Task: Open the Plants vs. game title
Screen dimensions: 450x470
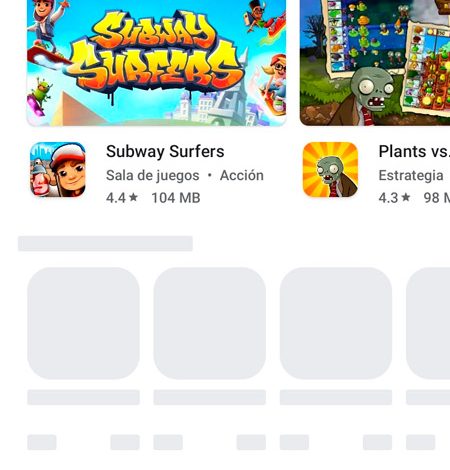Action: pos(414,152)
